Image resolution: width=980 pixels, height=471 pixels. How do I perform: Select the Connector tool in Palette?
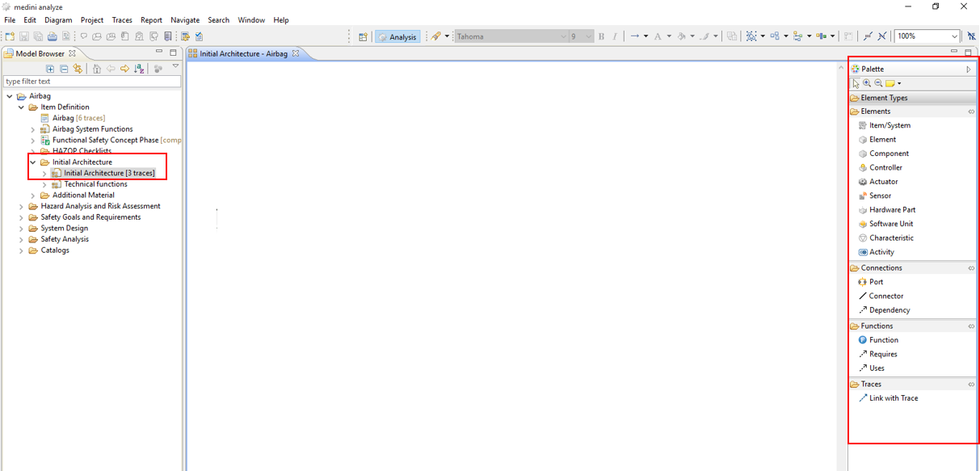click(x=881, y=296)
